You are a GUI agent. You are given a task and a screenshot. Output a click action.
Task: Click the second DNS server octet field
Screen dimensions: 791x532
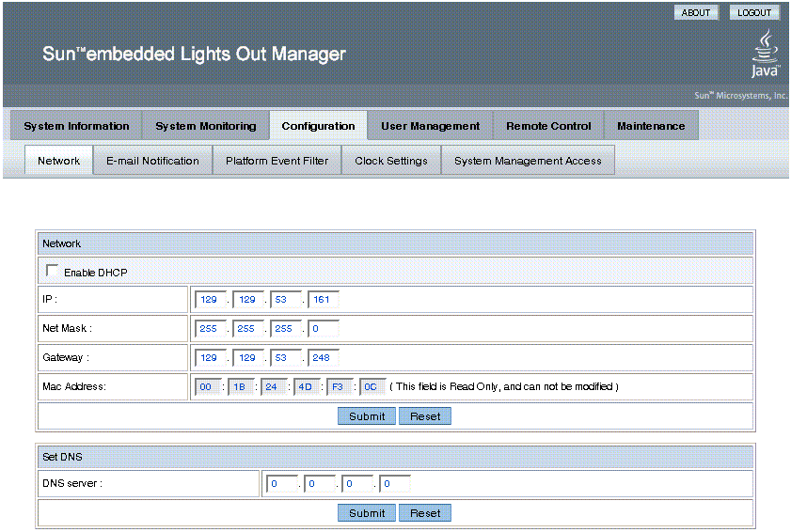320,483
